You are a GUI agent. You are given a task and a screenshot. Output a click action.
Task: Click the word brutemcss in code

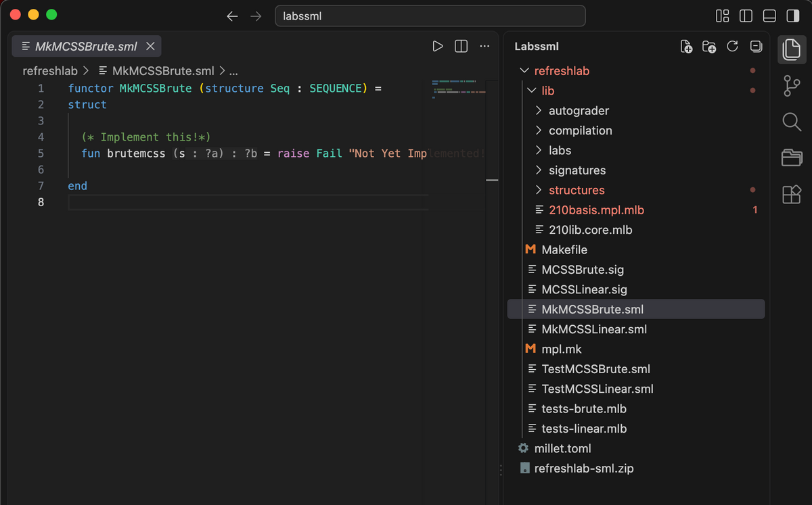[x=136, y=153]
